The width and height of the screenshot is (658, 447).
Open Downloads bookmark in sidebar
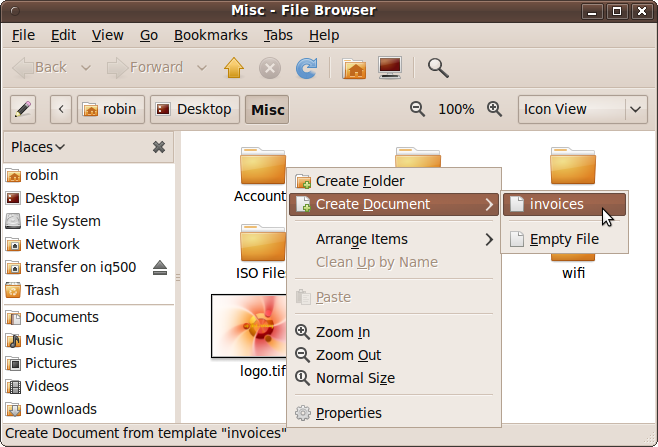(89, 409)
